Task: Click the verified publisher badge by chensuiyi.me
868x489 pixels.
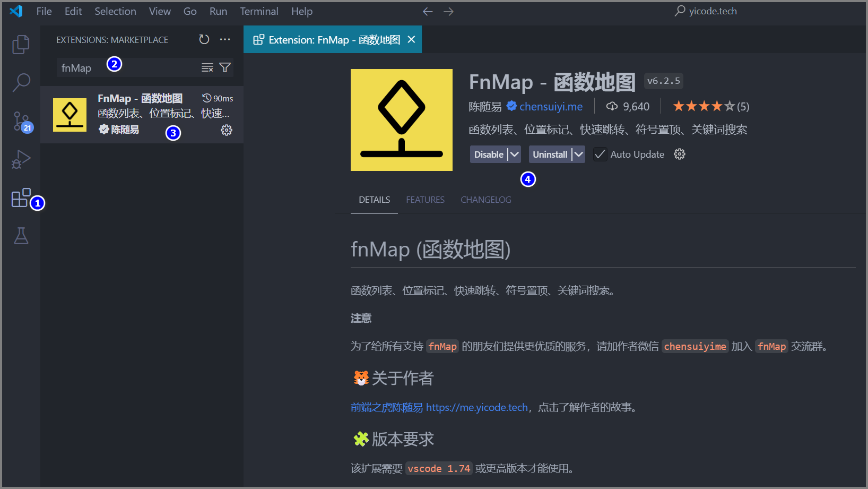Action: coord(511,106)
